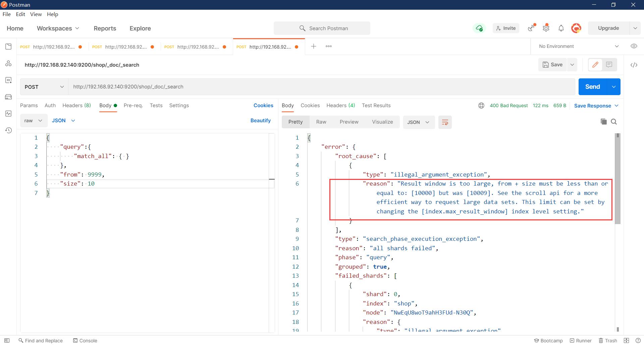Open the Console panel

[x=85, y=340]
